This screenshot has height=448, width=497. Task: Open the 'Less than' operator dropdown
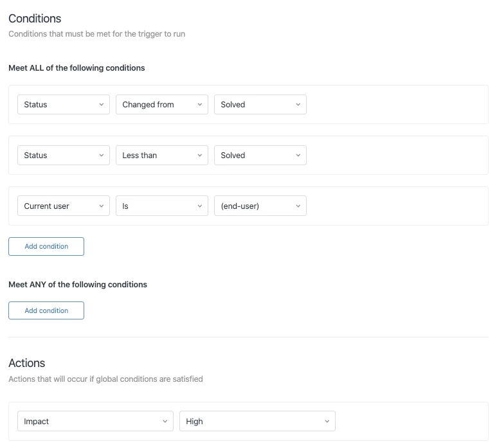pyautogui.click(x=161, y=156)
